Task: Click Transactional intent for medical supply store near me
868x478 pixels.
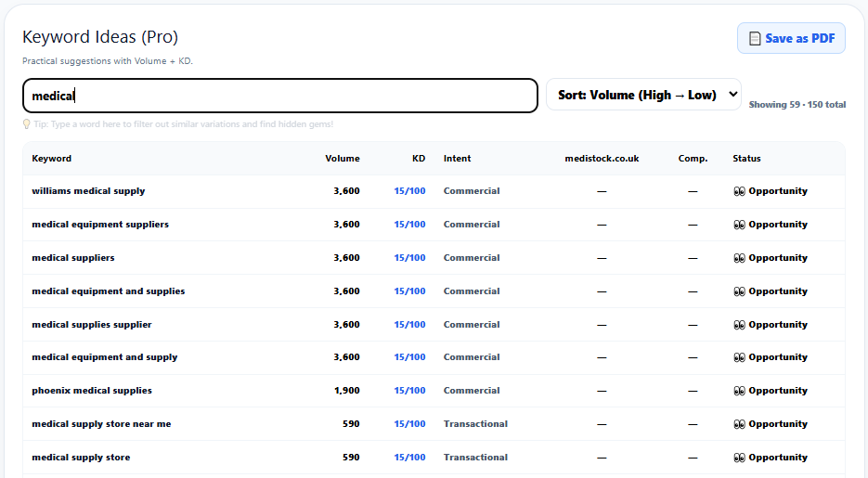Action: click(x=475, y=424)
